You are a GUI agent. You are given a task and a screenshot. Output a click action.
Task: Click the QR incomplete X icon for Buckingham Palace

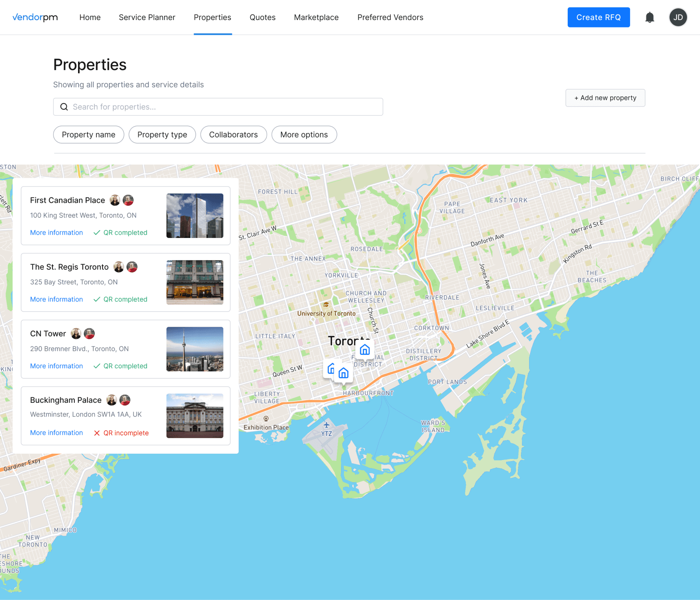point(97,433)
